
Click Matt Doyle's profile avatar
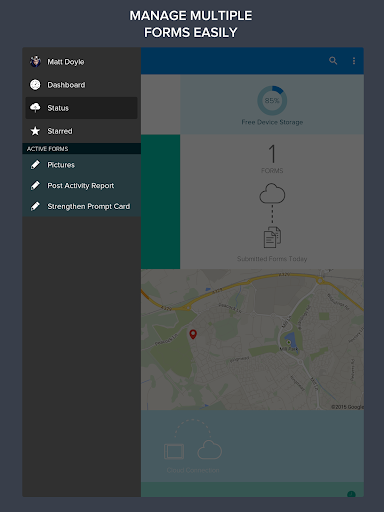tap(35, 61)
